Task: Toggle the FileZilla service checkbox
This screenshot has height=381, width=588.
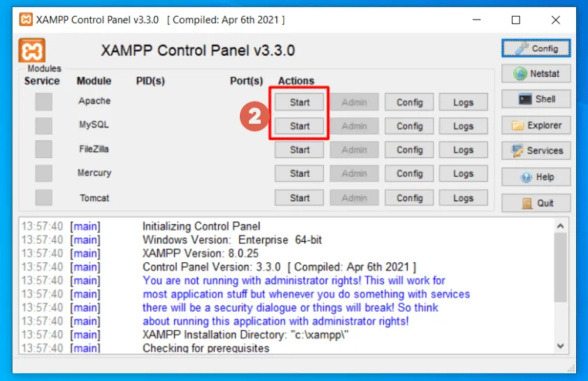Action: 43,149
